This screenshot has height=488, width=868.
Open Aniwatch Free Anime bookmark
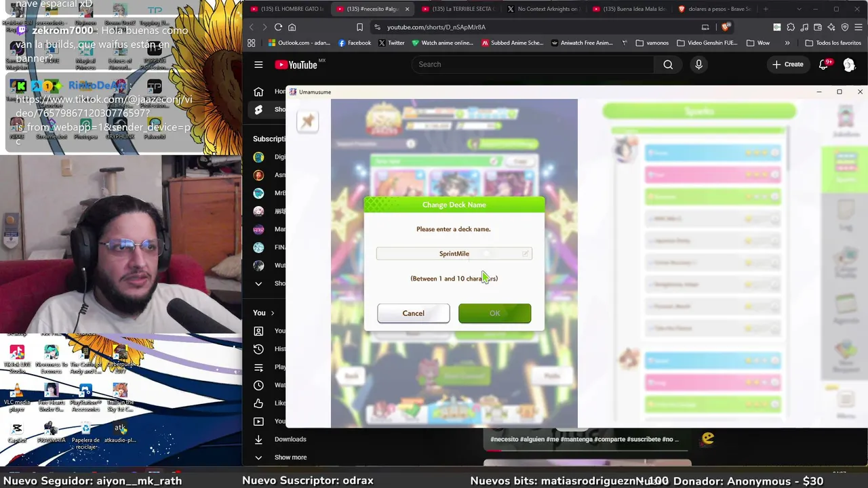(581, 43)
